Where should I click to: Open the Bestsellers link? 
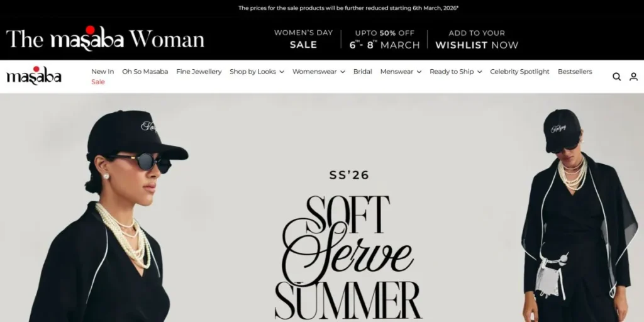(575, 72)
